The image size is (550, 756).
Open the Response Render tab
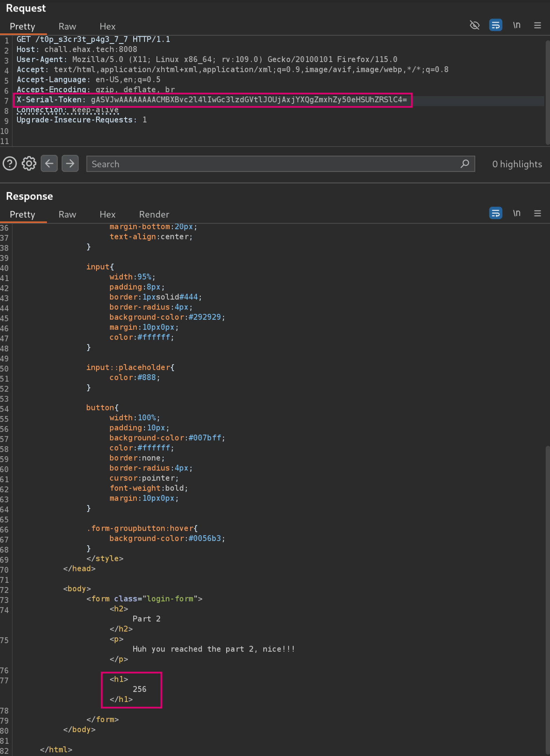click(x=154, y=214)
